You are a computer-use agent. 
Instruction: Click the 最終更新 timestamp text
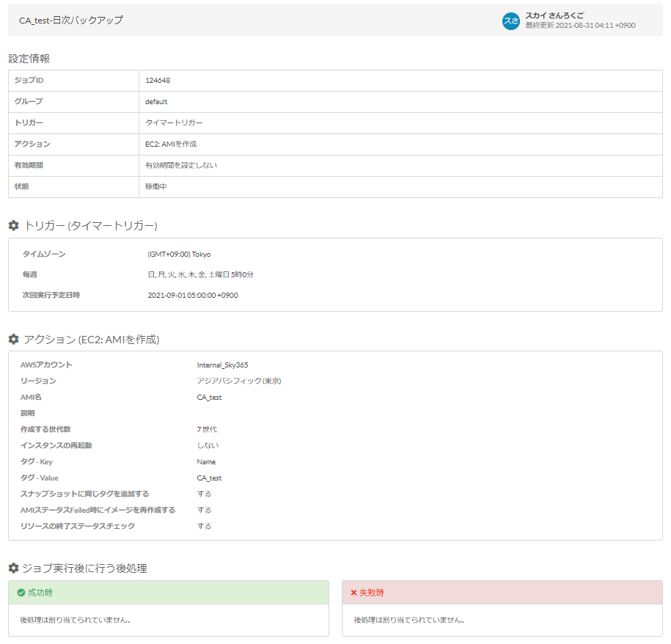coord(580,26)
